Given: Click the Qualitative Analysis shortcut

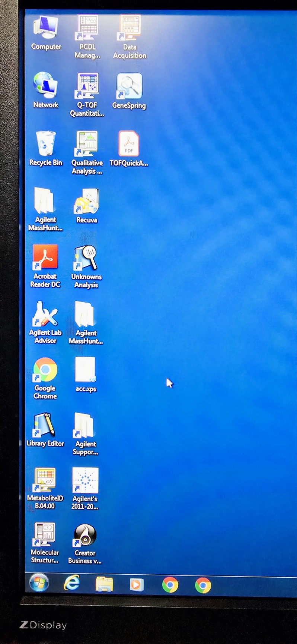Looking at the screenshot, I should click(x=87, y=144).
